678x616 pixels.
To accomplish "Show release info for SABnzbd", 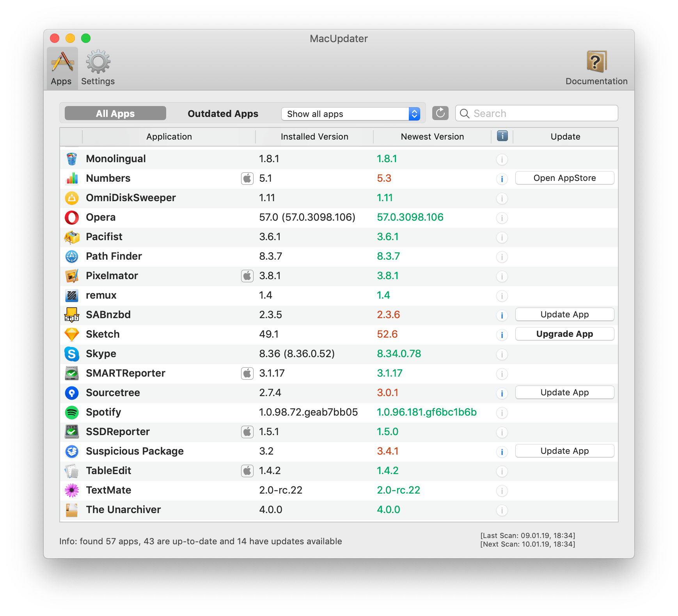I will [x=502, y=315].
